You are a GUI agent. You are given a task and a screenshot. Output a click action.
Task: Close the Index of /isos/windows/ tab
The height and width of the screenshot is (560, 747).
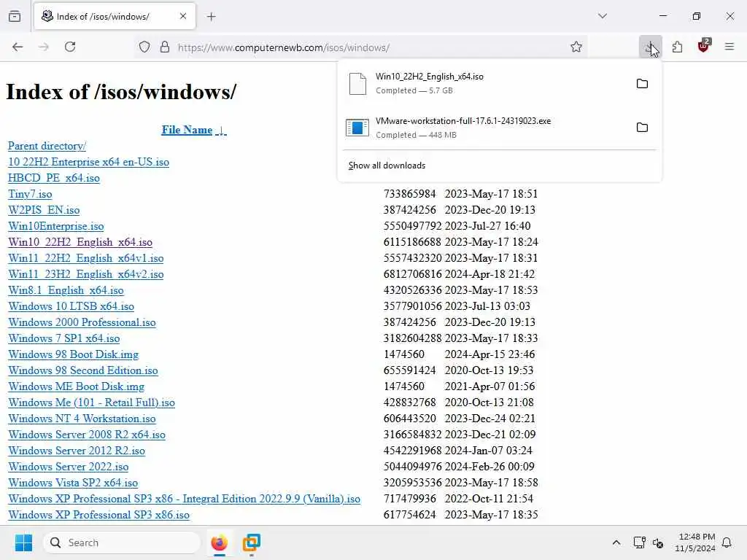coord(183,16)
